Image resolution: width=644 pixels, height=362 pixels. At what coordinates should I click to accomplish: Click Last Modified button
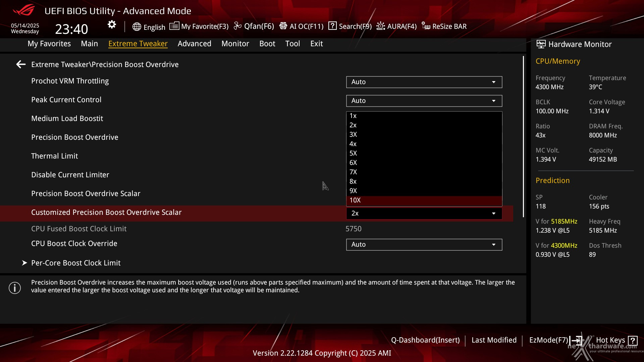point(494,340)
